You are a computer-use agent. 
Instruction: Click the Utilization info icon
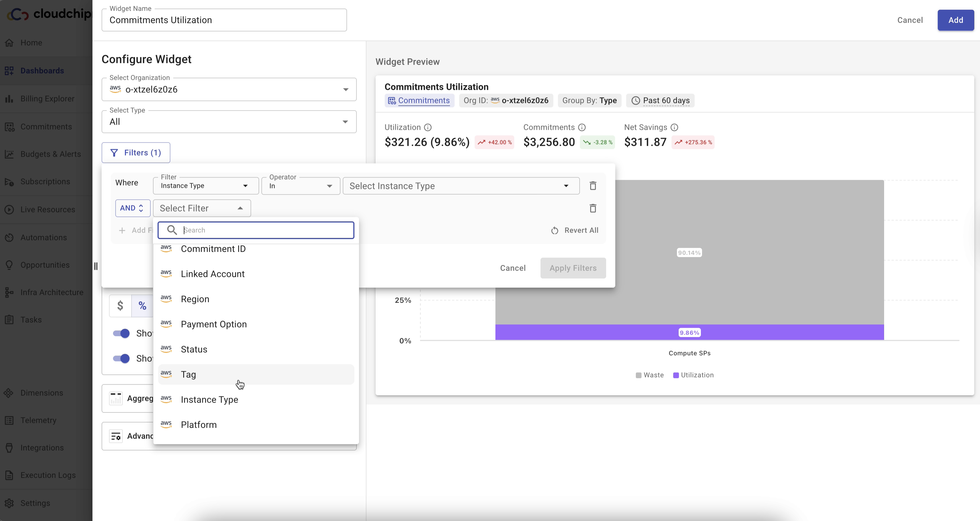[428, 128]
